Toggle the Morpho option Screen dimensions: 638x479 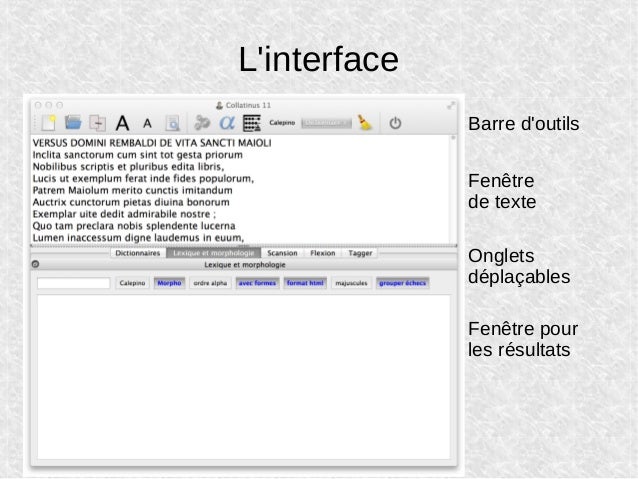(x=169, y=283)
